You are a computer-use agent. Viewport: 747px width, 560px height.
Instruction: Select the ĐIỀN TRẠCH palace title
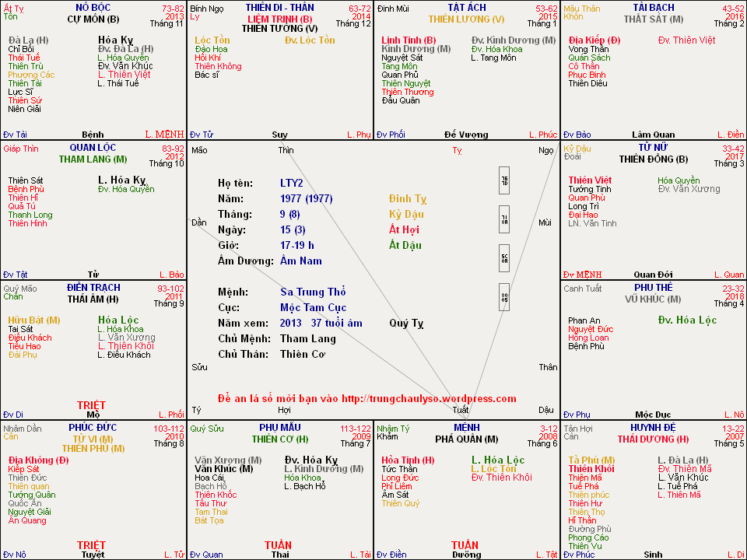(93, 288)
